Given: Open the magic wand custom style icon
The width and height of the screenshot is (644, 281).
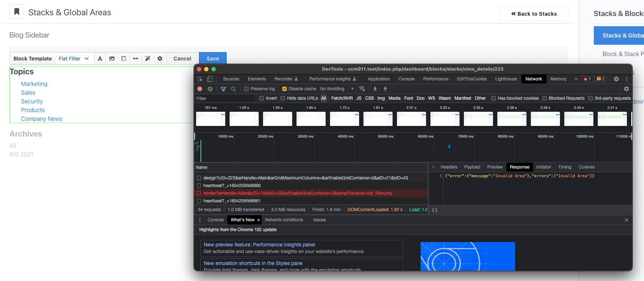Looking at the screenshot, I should click(148, 59).
